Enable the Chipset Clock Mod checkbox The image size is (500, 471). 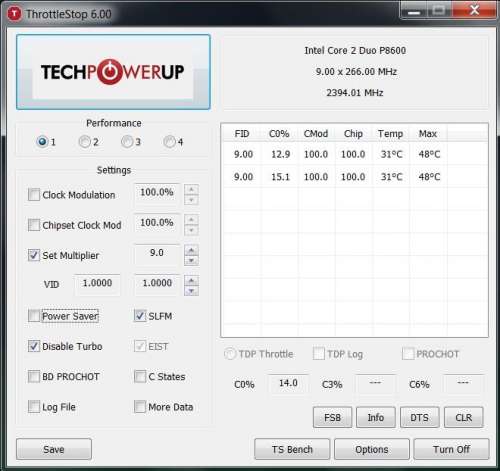(34, 225)
